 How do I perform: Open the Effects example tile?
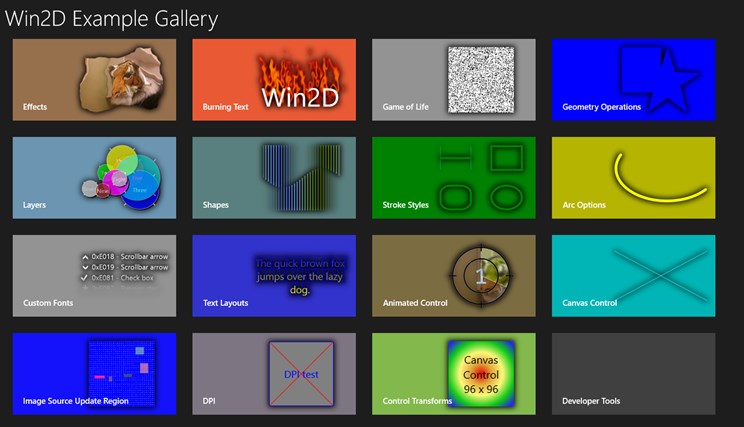tap(94, 80)
